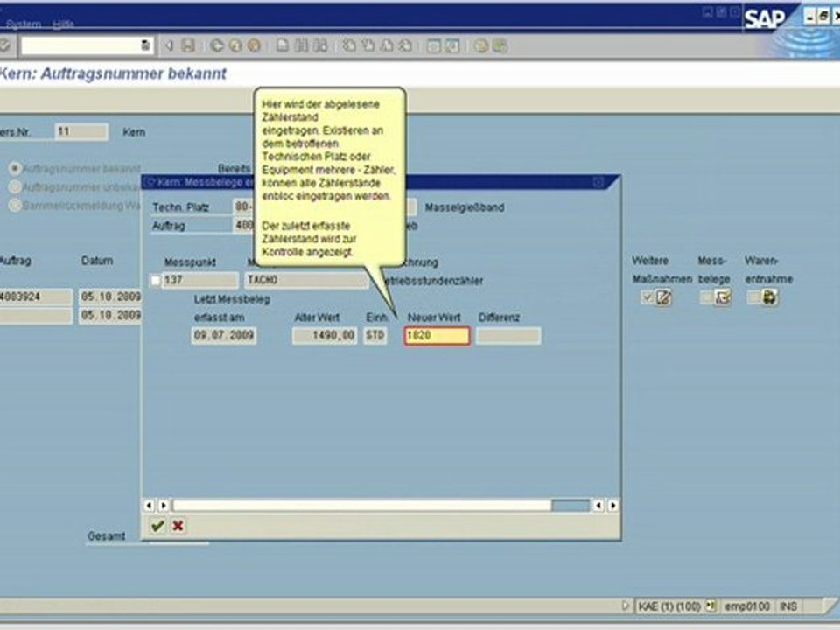This screenshot has width=840, height=630.
Task: Click the SAP logo
Action: 764,19
